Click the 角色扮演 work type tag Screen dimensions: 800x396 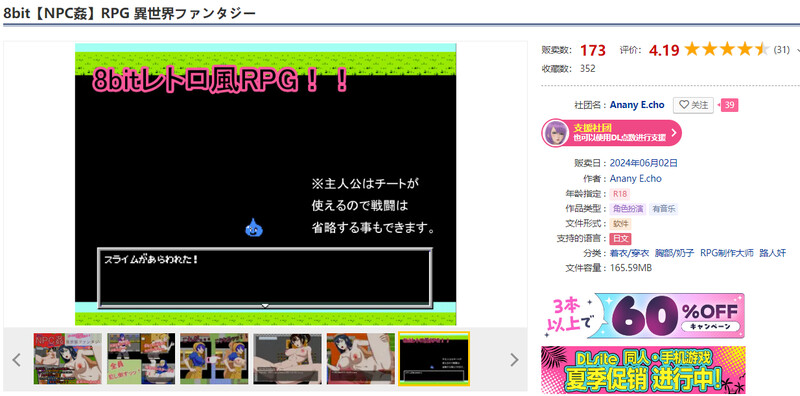coord(628,209)
